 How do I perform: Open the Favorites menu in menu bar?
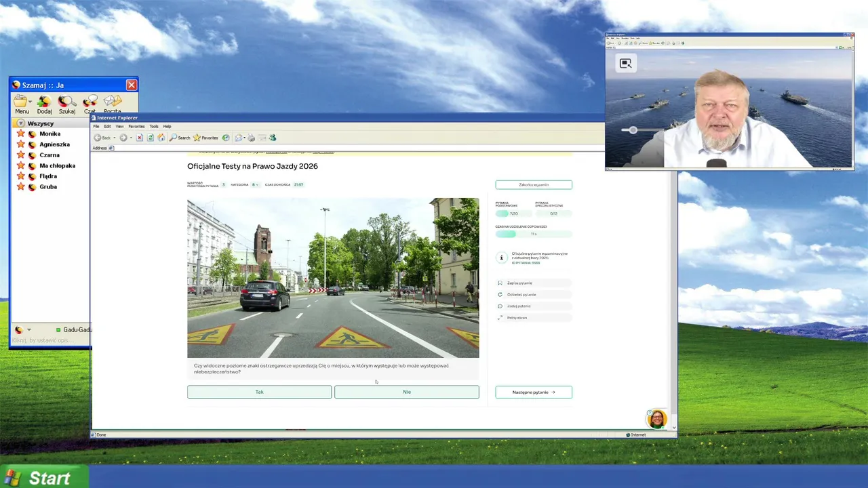136,126
